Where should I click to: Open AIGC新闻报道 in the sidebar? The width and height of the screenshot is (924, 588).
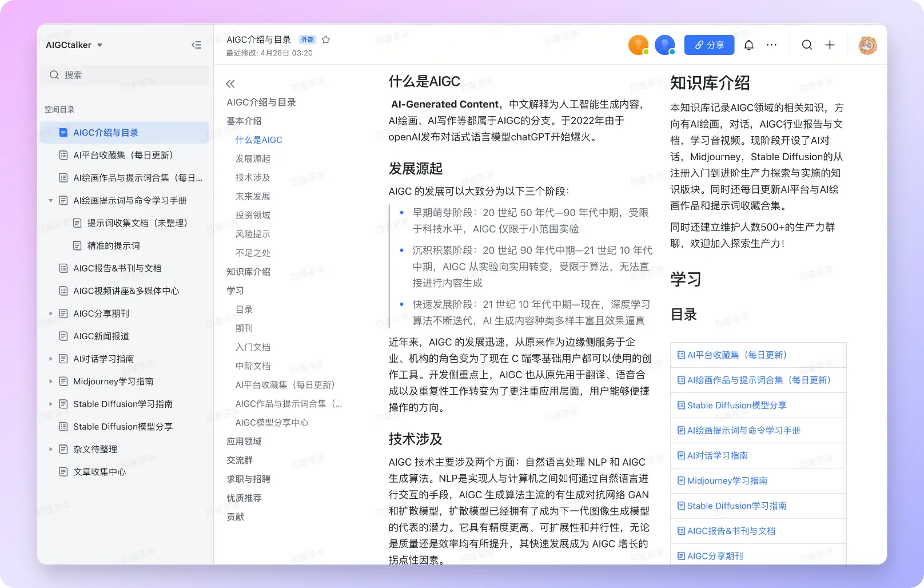click(x=101, y=336)
